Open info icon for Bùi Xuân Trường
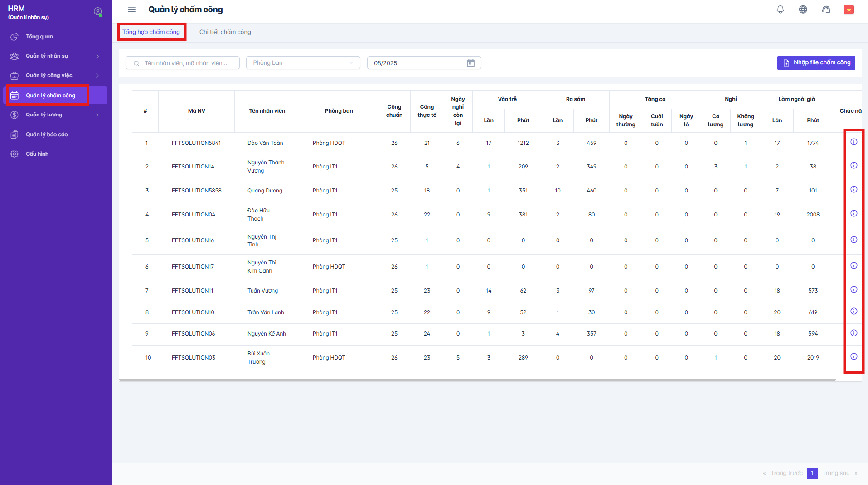The image size is (868, 485). coord(853,357)
